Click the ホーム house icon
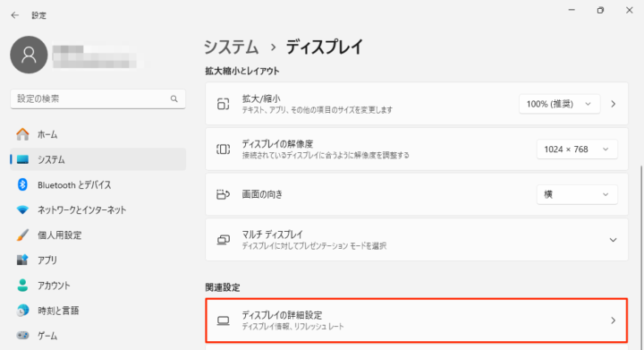 (22, 134)
